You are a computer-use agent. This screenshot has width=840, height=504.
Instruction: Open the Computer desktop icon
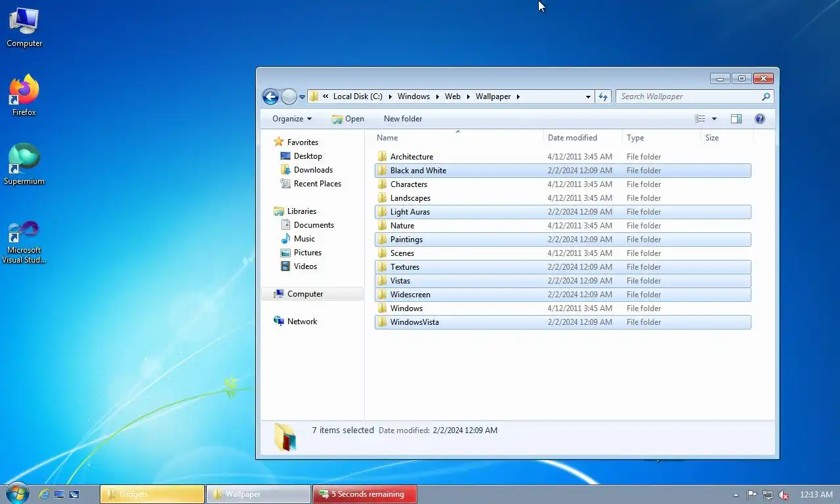click(24, 28)
